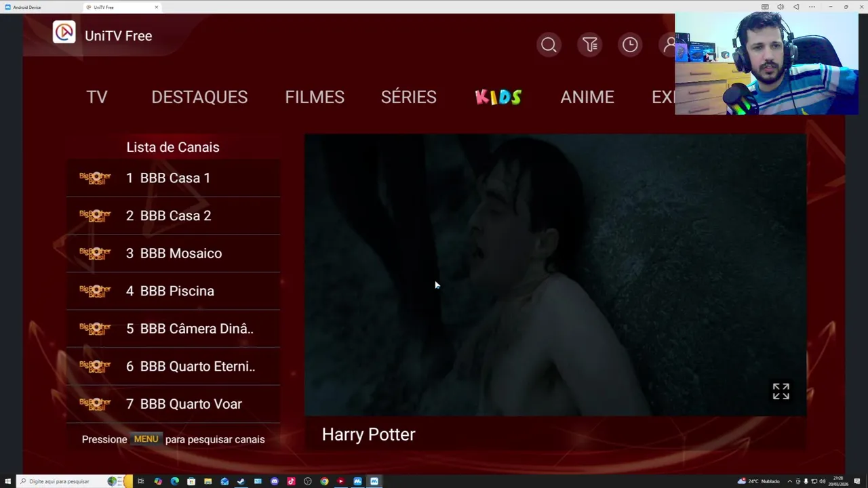Click the Harry Potter video preview
This screenshot has width=868, height=488.
click(x=555, y=274)
